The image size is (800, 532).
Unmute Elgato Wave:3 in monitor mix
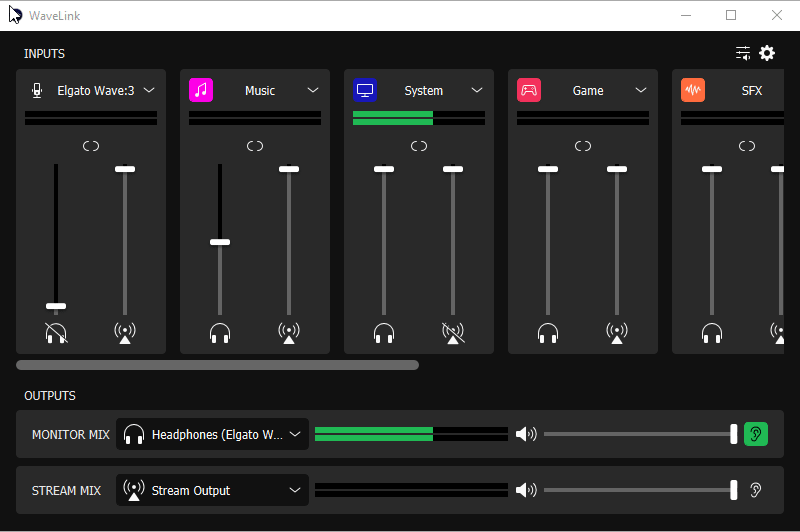click(56, 333)
